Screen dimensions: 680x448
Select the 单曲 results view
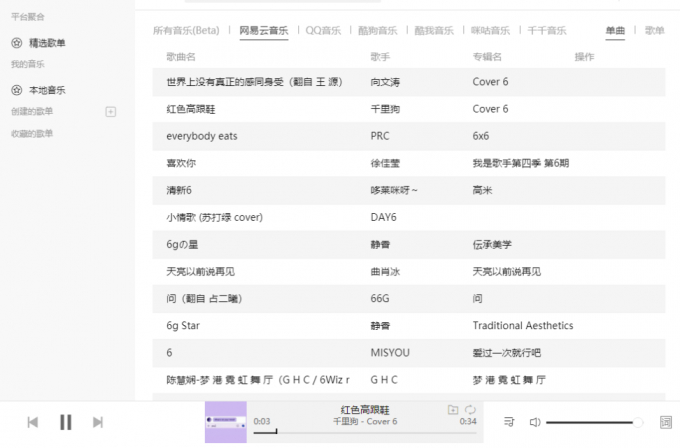pos(615,30)
